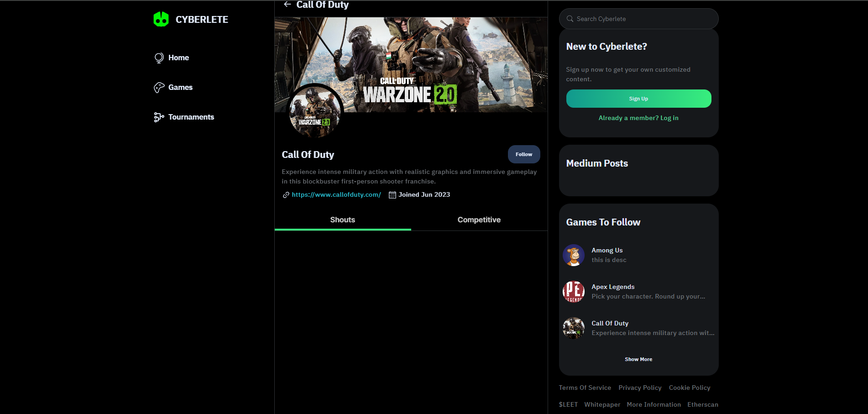Image resolution: width=868 pixels, height=414 pixels.
Task: Go back using the arrow beside Call Of Duty
Action: coord(287,5)
